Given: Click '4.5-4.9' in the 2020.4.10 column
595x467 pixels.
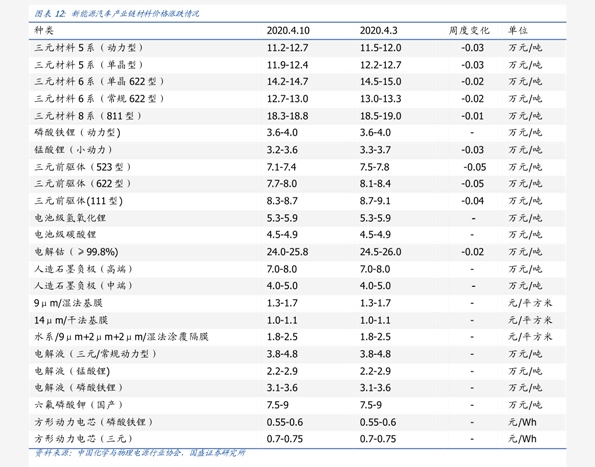Looking at the screenshot, I should click(x=282, y=234).
